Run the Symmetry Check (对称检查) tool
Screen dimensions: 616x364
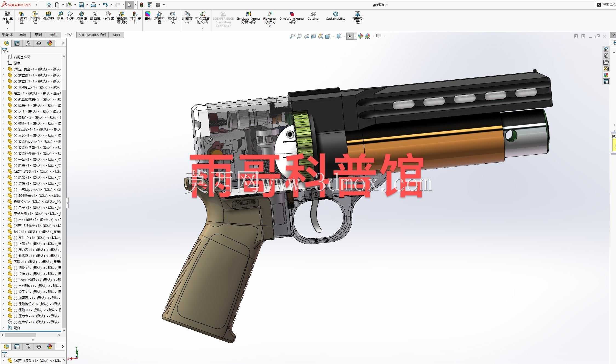pyautogui.click(x=159, y=18)
